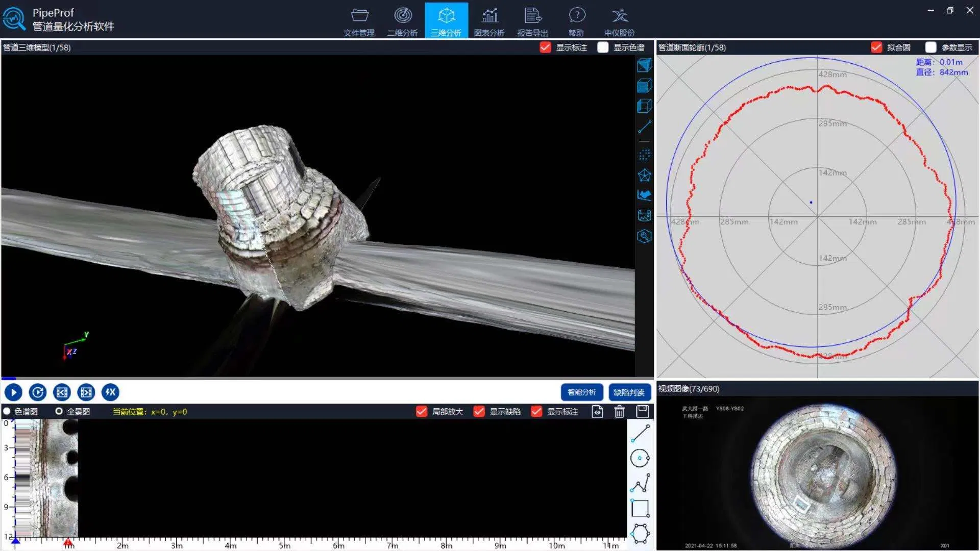The width and height of the screenshot is (980, 551).
Task: Click the trash delete icon in the panorama toolbar
Action: [619, 411]
